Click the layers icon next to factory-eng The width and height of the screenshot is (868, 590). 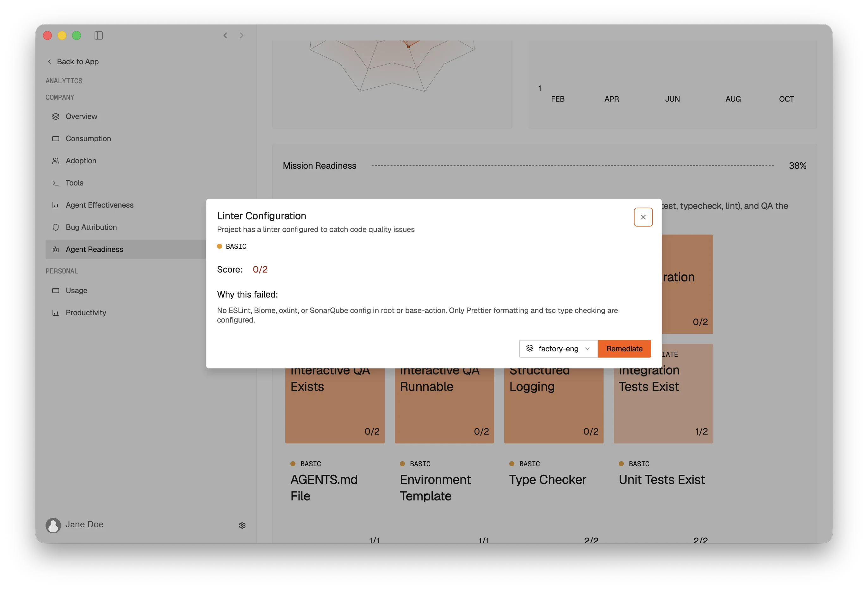coord(530,348)
